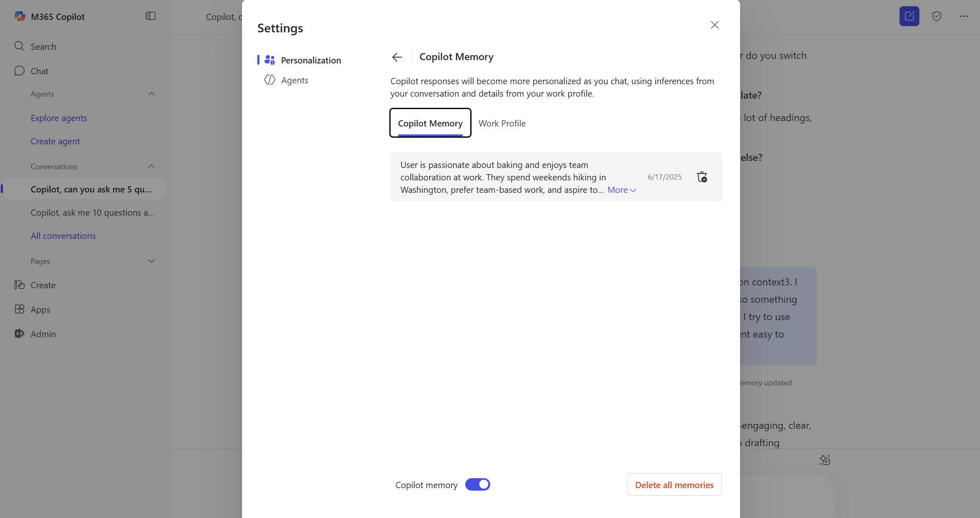The image size is (980, 518).
Task: Close the Settings dialog
Action: coord(714,25)
